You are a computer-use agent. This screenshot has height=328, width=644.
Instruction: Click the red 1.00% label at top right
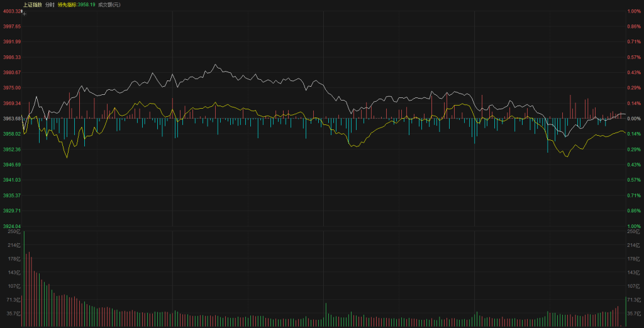click(633, 11)
